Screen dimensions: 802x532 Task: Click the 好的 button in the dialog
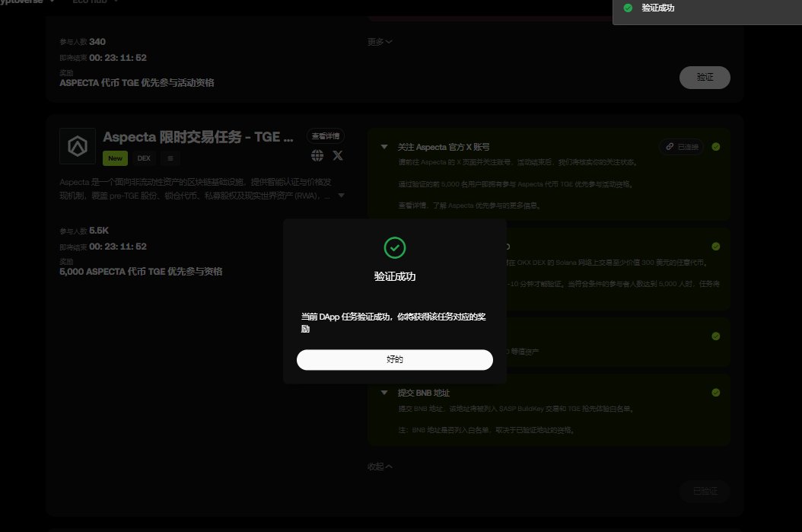394,359
